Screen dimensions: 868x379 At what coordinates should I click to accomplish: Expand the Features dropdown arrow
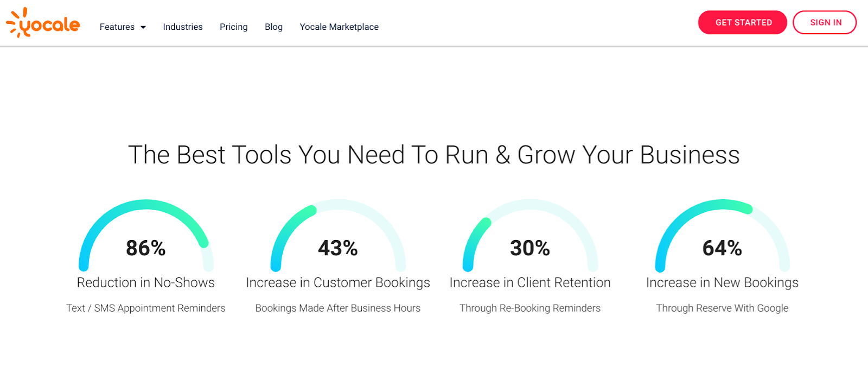point(143,27)
